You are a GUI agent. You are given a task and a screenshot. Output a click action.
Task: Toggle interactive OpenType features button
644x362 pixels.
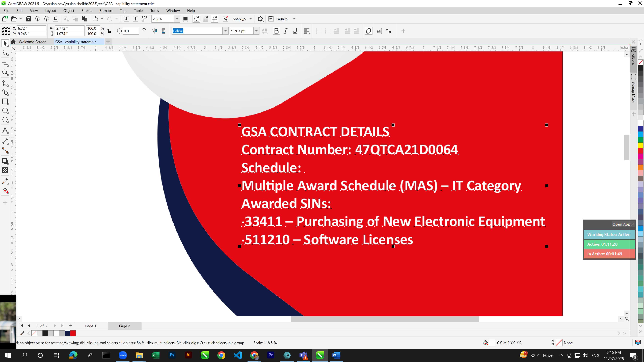tap(368, 31)
